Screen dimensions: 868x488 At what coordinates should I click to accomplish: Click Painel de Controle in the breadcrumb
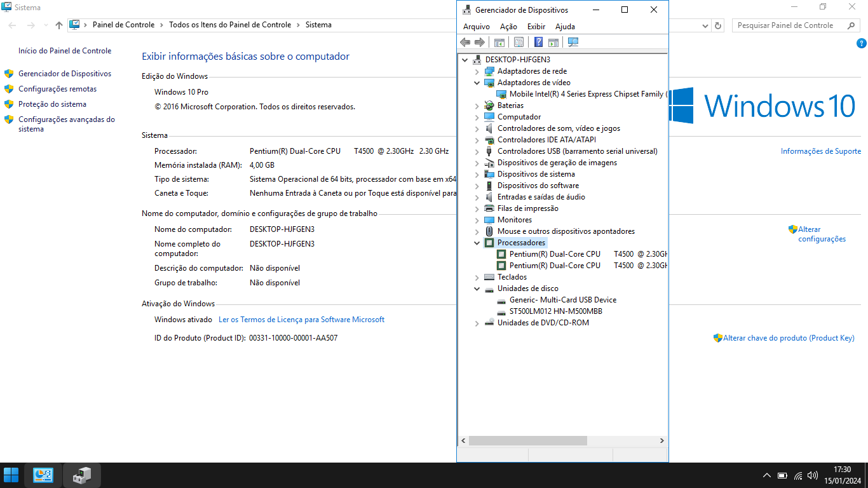(123, 25)
